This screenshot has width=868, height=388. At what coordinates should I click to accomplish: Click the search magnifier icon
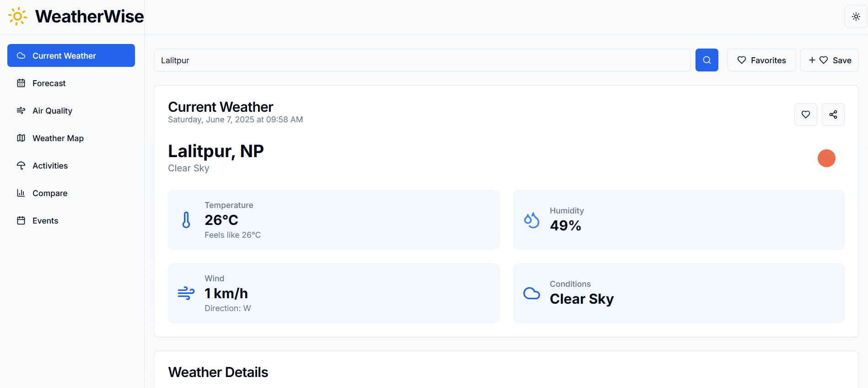tap(706, 60)
